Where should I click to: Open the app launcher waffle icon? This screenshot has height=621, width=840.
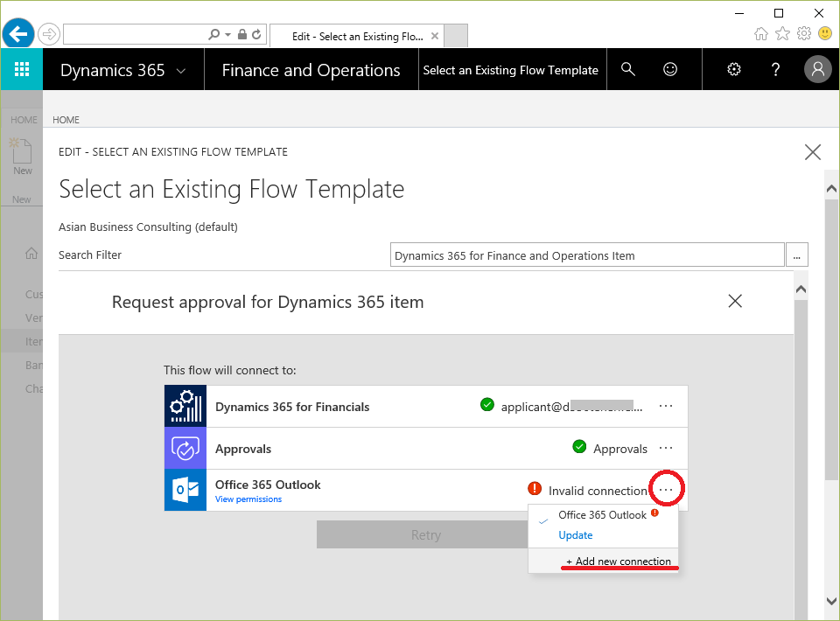21,69
